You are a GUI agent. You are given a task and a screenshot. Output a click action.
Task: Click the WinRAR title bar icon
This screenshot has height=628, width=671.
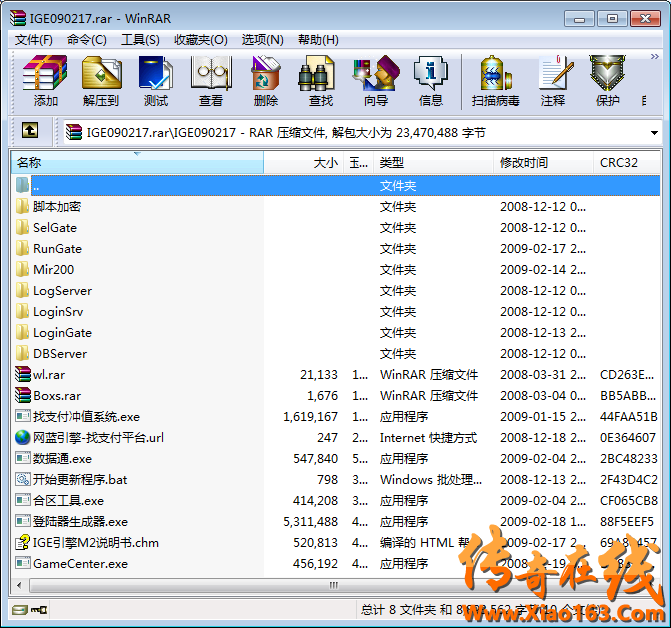[18, 18]
